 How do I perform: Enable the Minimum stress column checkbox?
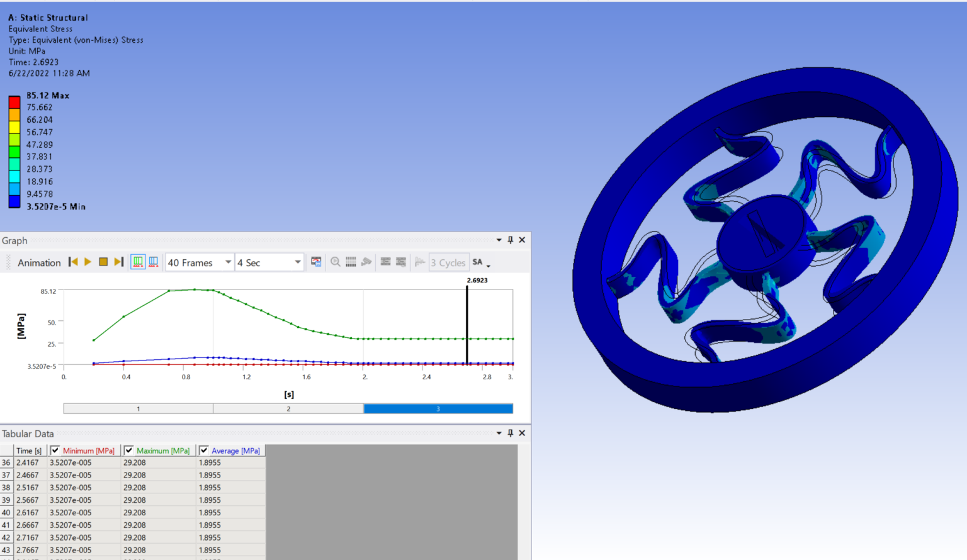coord(55,450)
